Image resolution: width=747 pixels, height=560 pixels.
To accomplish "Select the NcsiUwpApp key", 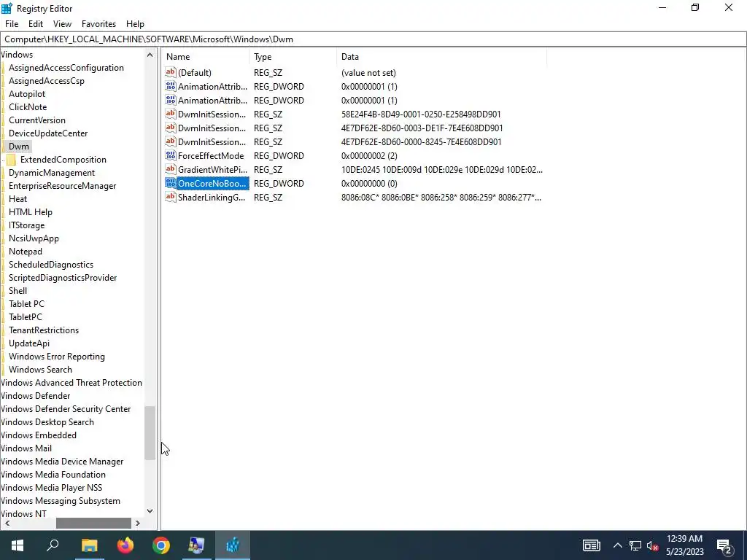I will (x=34, y=238).
